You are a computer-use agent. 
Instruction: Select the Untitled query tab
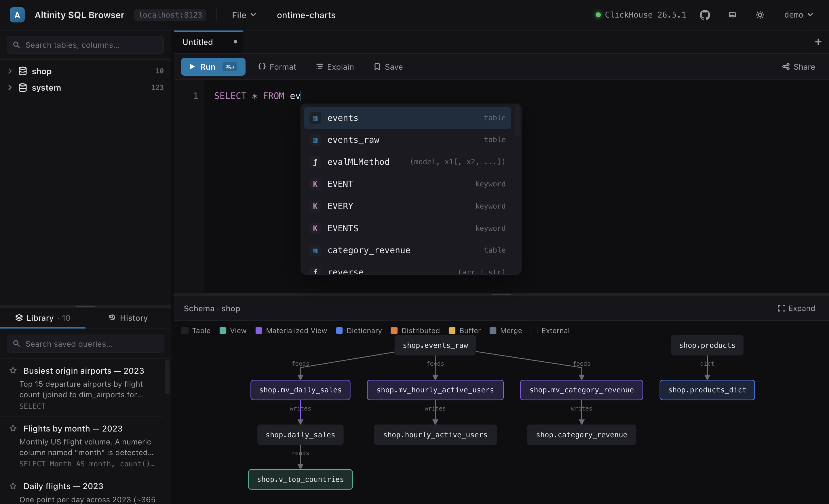click(x=208, y=42)
